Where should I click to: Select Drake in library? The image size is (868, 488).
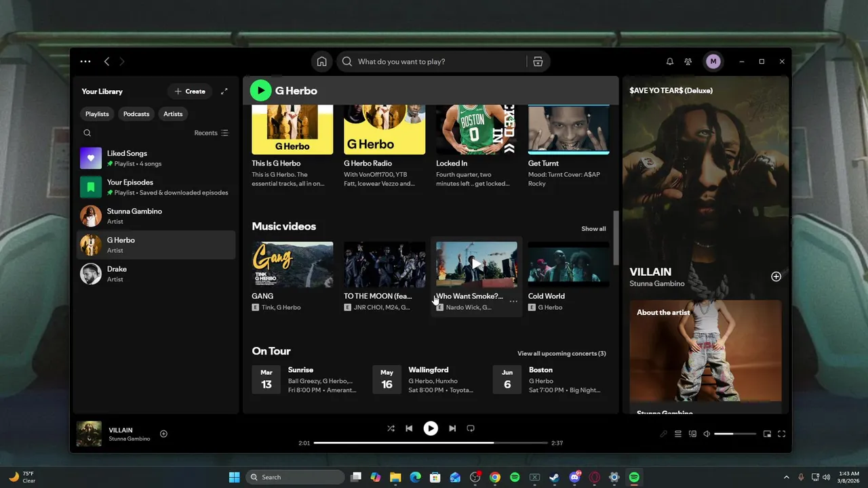click(156, 274)
